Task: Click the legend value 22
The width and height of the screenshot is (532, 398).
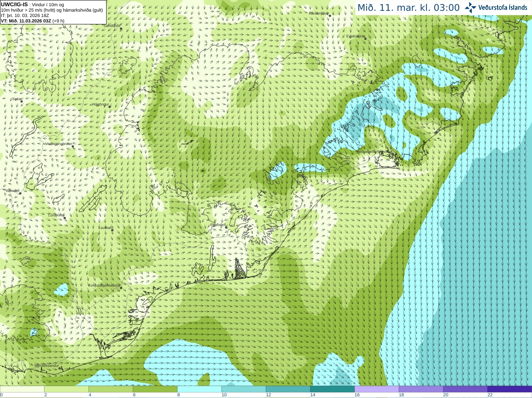Action: 490,395
